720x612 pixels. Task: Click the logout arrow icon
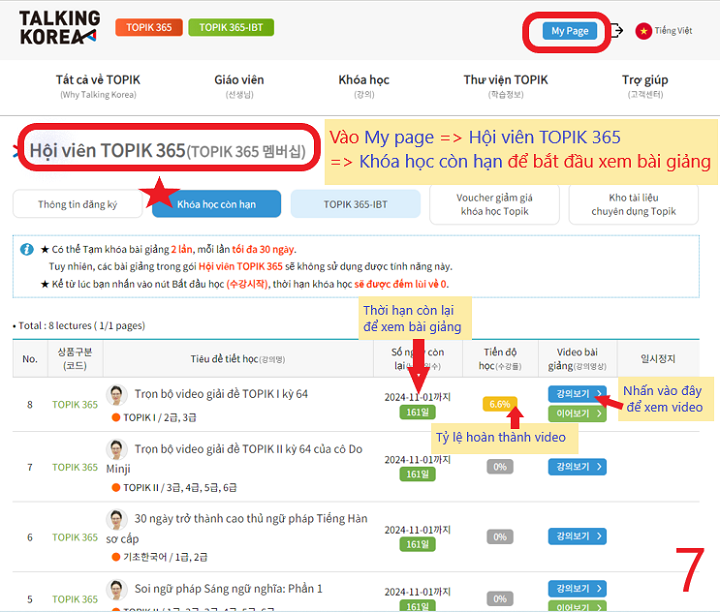[618, 31]
